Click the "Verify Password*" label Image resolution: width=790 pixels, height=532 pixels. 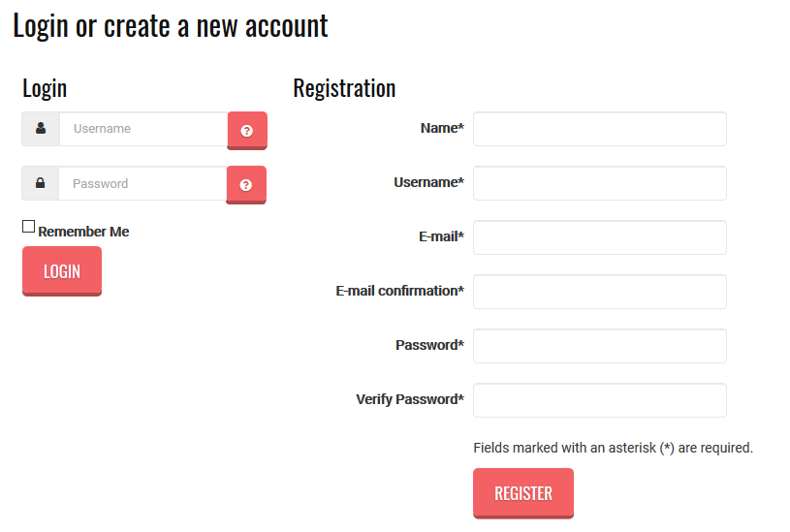coord(409,399)
